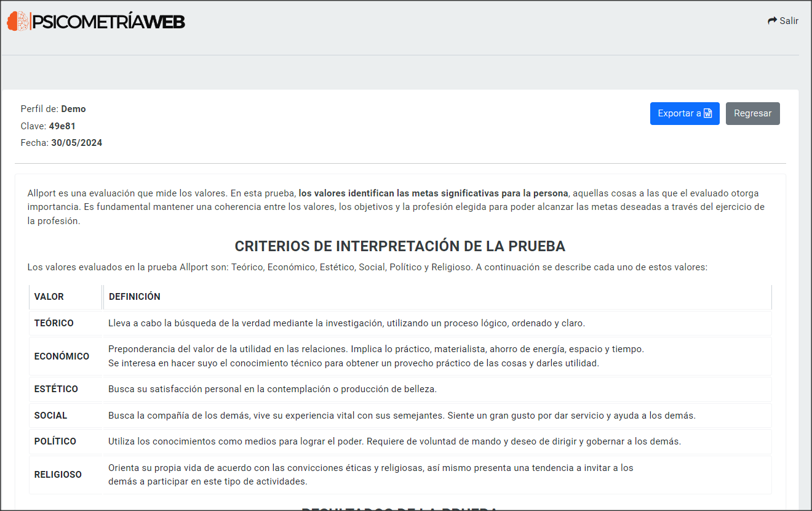This screenshot has width=812, height=511.
Task: Click the Word document icon in Exportar
Action: point(707,113)
